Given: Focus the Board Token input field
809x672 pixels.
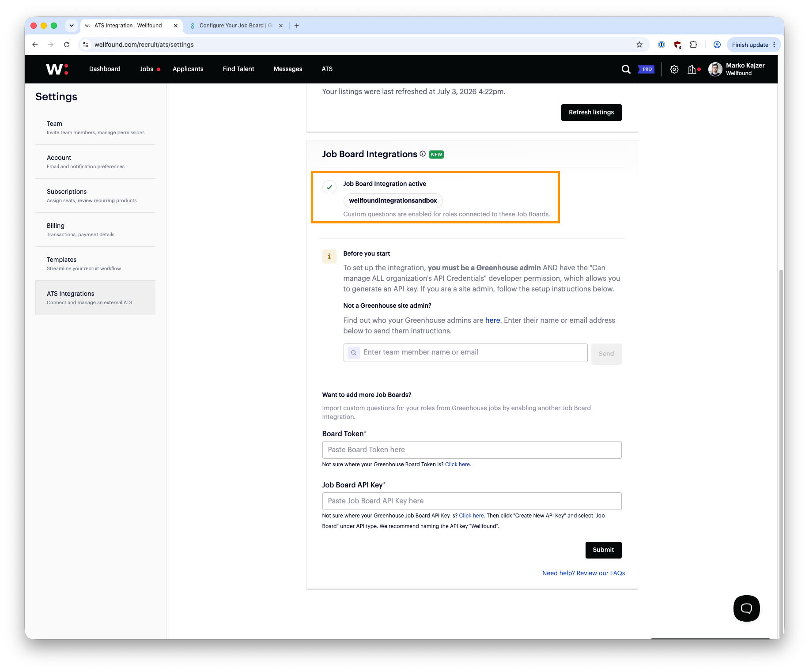Looking at the screenshot, I should point(472,449).
